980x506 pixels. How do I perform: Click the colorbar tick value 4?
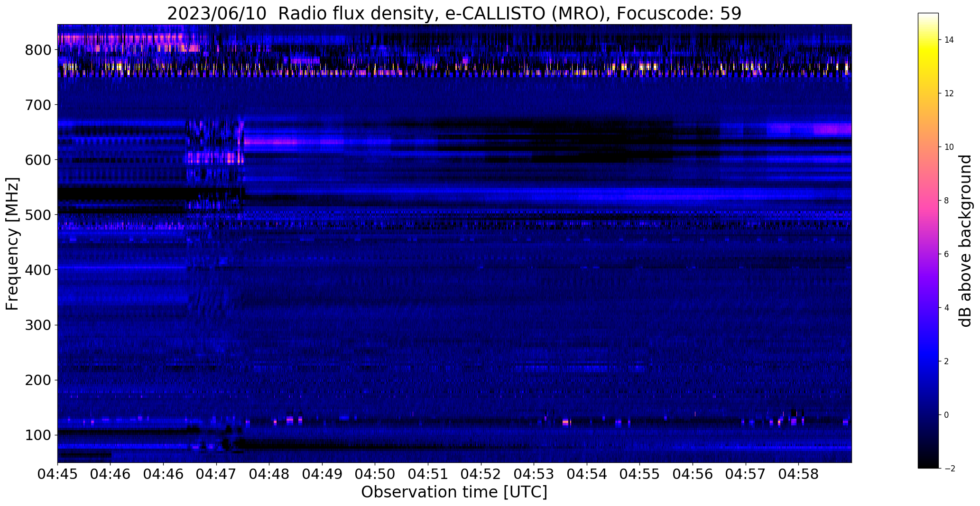click(x=946, y=308)
